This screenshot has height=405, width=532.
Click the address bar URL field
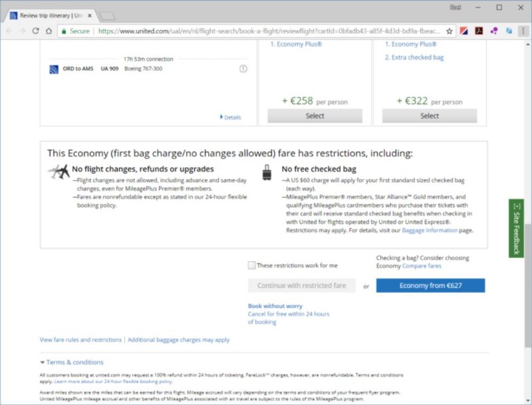click(266, 31)
